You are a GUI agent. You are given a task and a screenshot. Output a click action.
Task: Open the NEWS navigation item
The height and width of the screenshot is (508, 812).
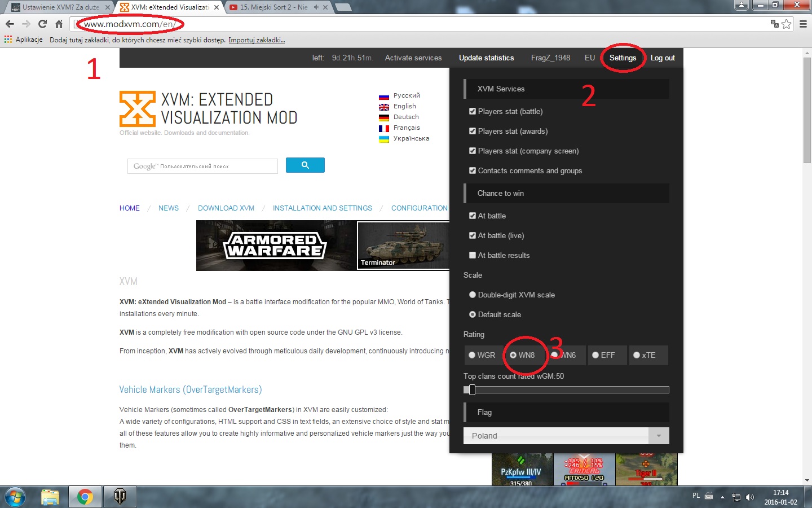tap(169, 208)
